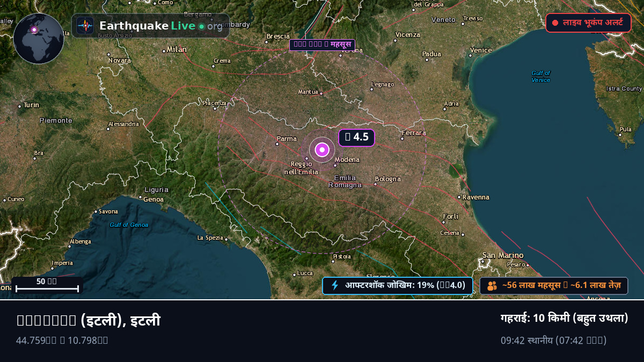644x362 pixels.
Task: Click the orange people icon
Action: [492, 286]
